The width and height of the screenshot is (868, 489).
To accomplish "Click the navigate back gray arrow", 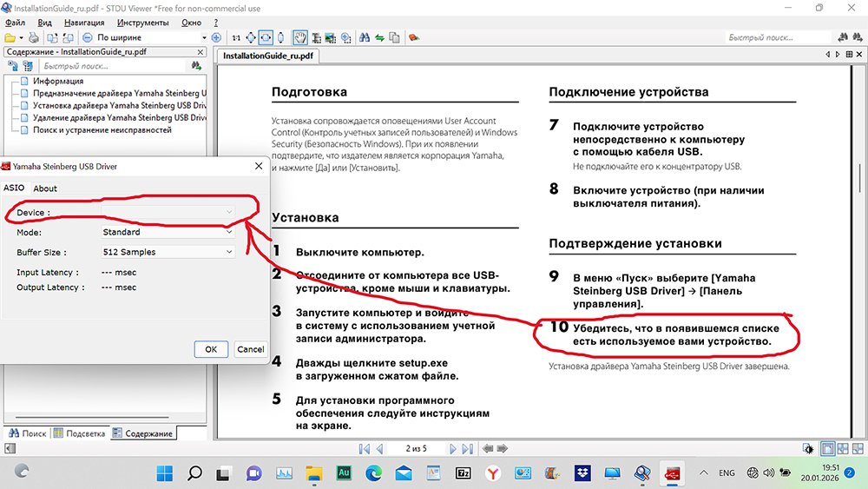I will coord(488,448).
